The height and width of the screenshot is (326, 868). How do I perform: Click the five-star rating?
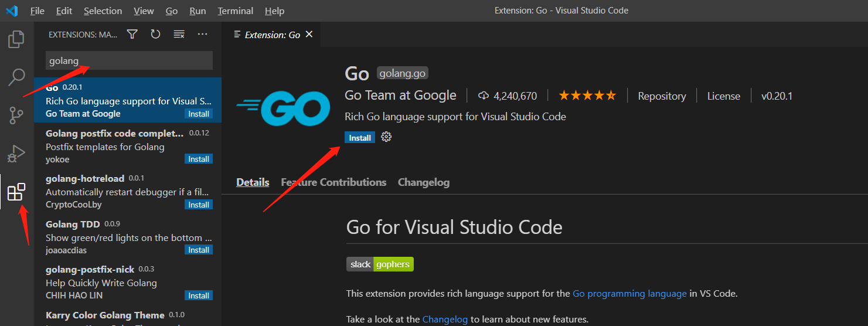click(587, 96)
